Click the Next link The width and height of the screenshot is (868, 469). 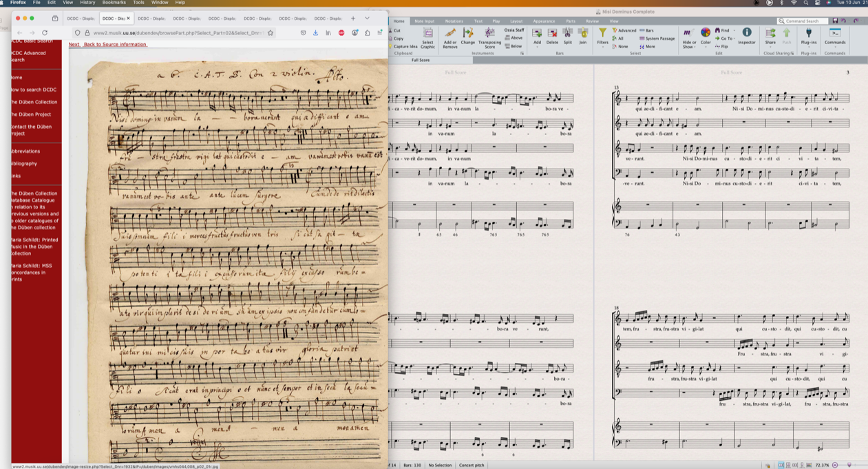tap(74, 44)
